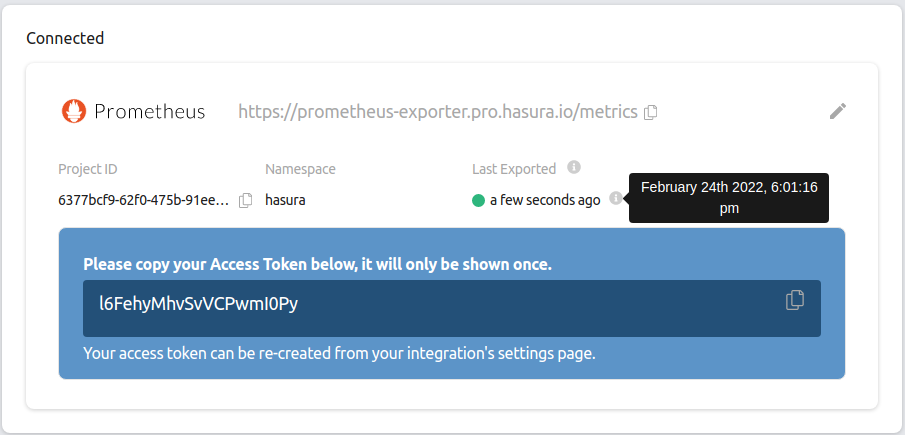This screenshot has width=905, height=435.
Task: Click the green export status dot
Action: 478,200
